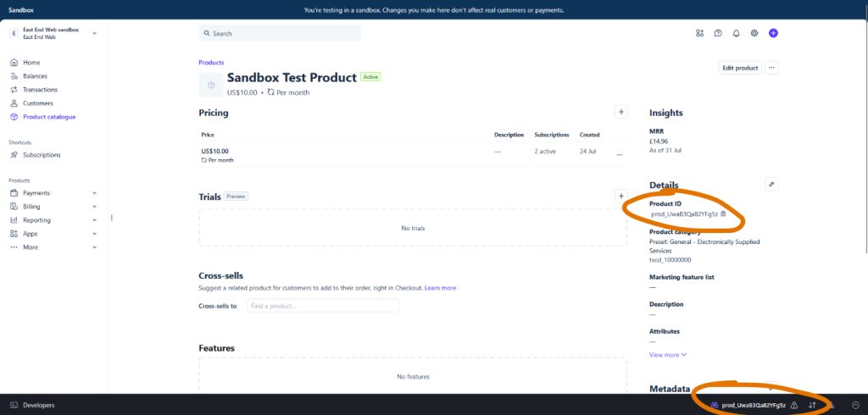Screen dimensions: 868x415
Task: Click the Search field at top
Action: pos(280,33)
